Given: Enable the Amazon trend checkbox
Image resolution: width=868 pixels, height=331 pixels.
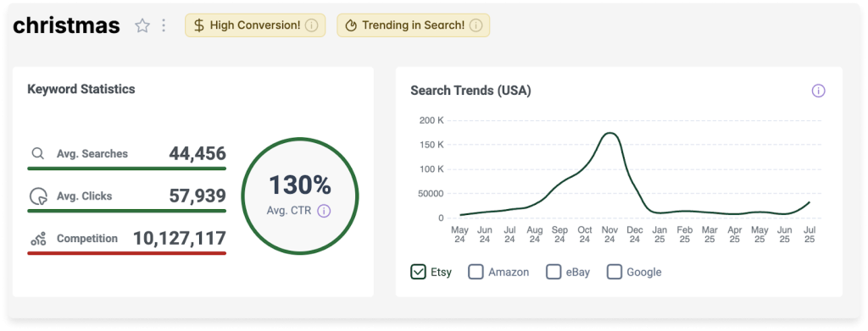Looking at the screenshot, I should pos(476,272).
